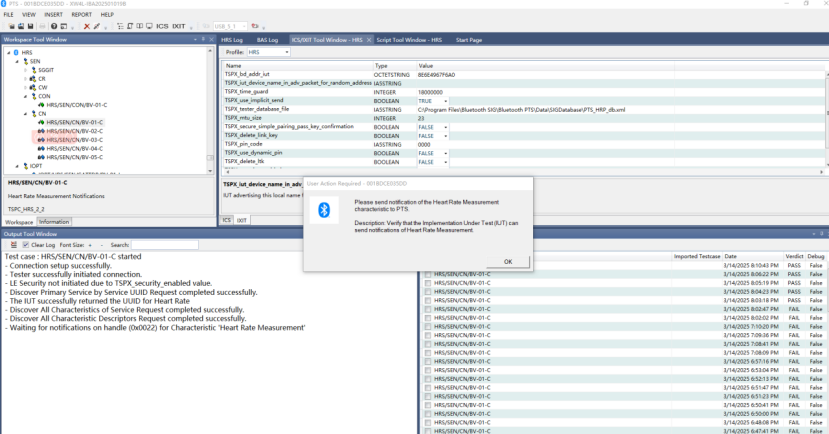Click the pen edit toolbar icon
The width and height of the screenshot is (829, 434).
pyautogui.click(x=97, y=26)
